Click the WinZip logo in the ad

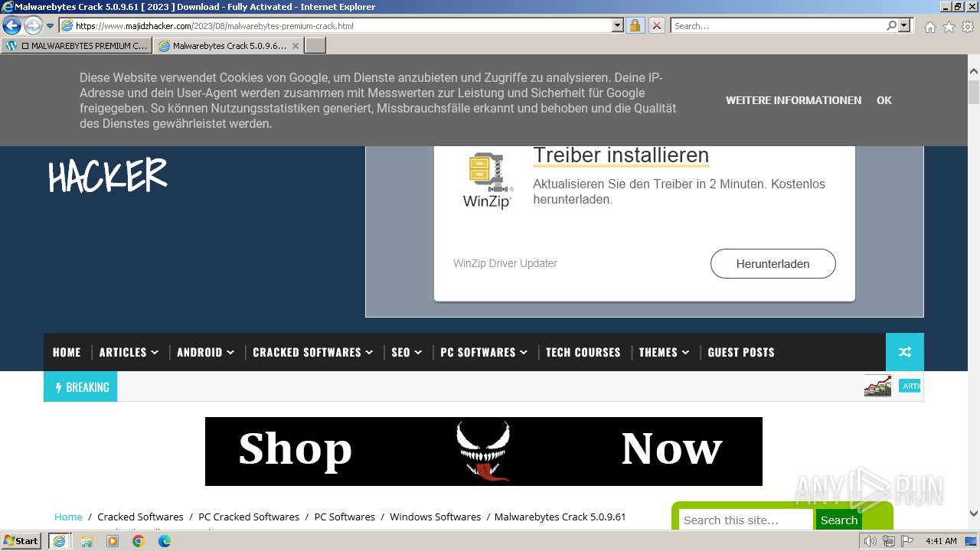coord(487,180)
